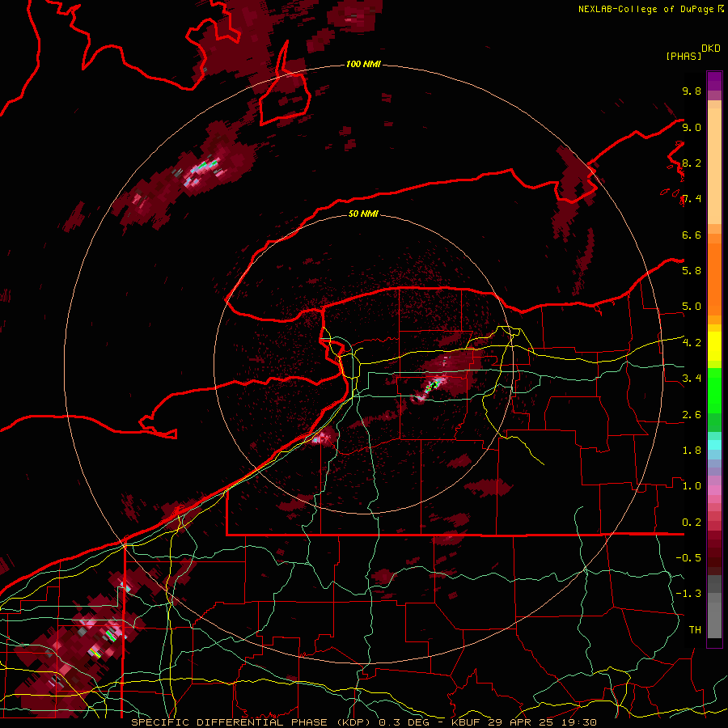This screenshot has height=728, width=728.
Task: Click the 1.8 value on color scale
Action: tap(692, 450)
